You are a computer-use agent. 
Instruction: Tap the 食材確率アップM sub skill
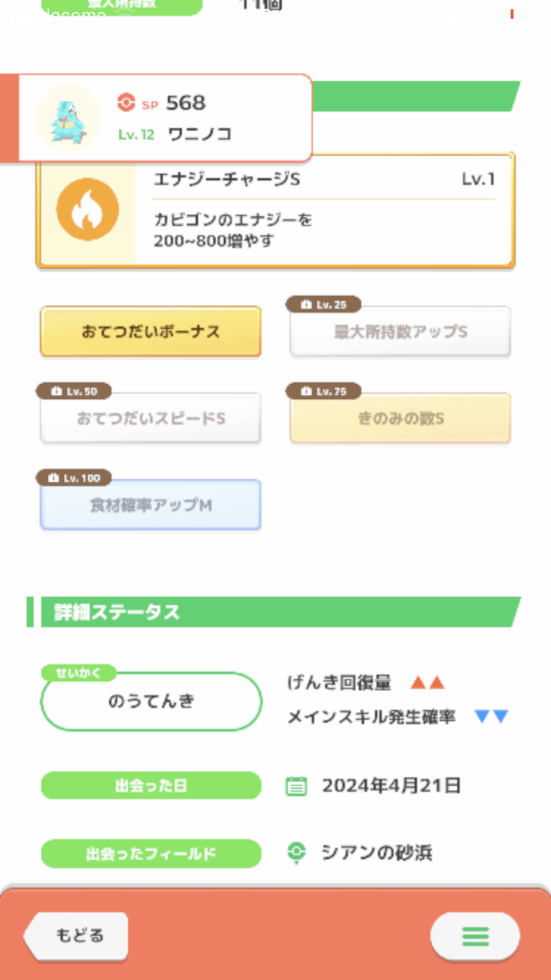coord(151,505)
